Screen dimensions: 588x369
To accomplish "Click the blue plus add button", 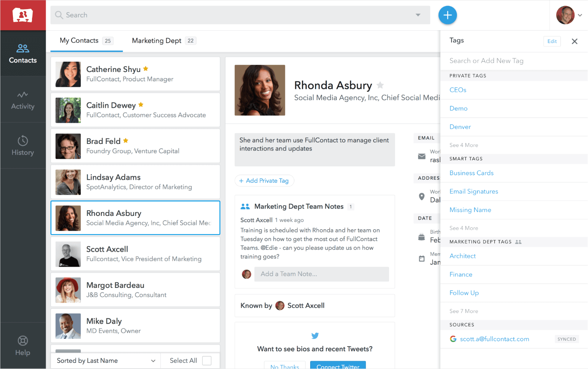I will pos(447,15).
